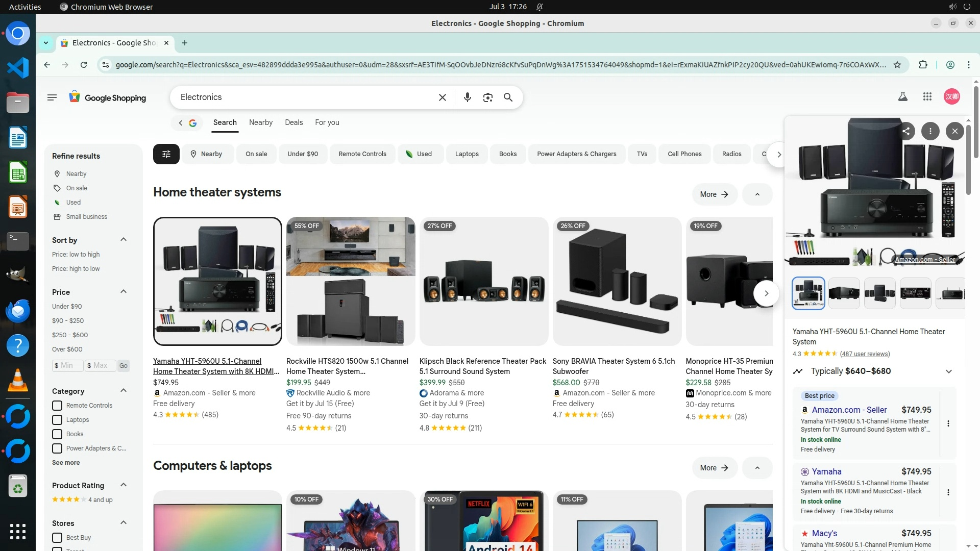Click share icon on product panel

(x=906, y=131)
